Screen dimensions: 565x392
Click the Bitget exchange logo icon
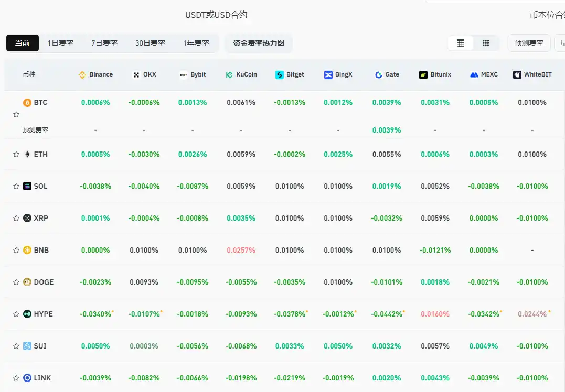click(x=280, y=75)
